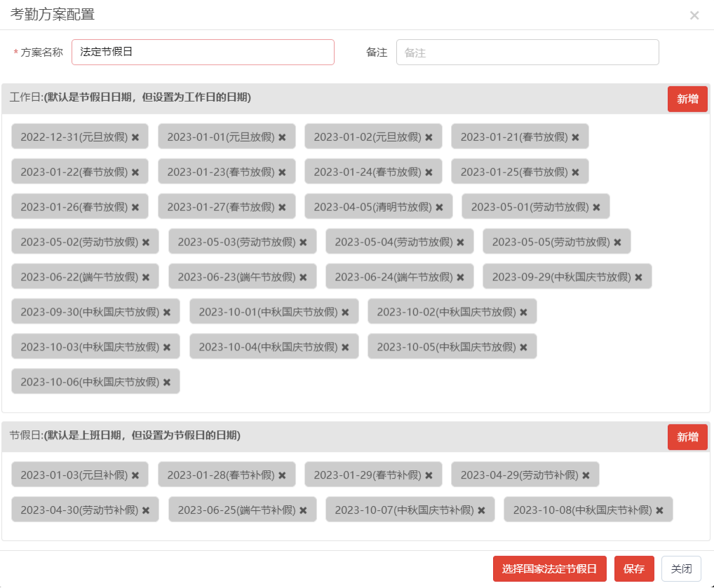Delete the 2023-06-25 端午节补假 tag

click(x=303, y=510)
